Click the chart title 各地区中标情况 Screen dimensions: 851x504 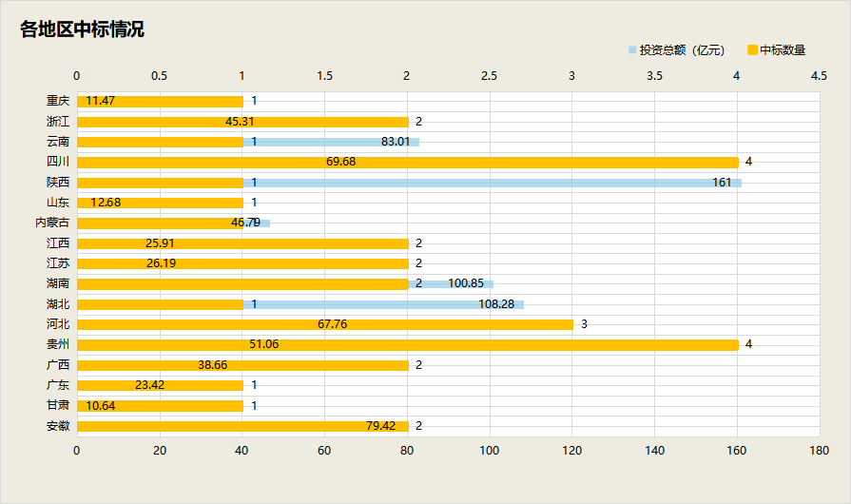(82, 29)
